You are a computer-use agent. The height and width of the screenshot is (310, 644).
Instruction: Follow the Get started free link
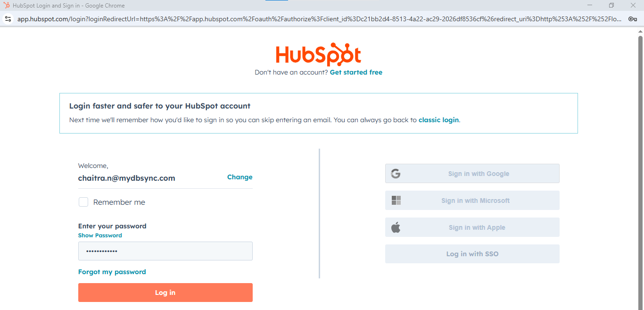click(356, 72)
